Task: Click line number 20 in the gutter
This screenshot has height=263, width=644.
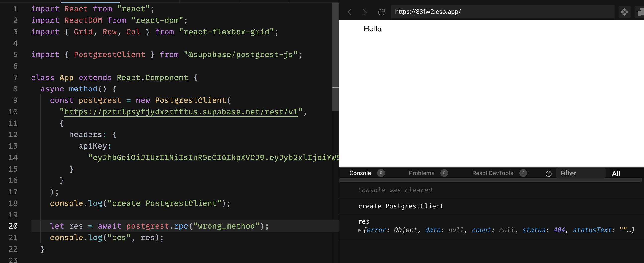Action: [x=13, y=226]
